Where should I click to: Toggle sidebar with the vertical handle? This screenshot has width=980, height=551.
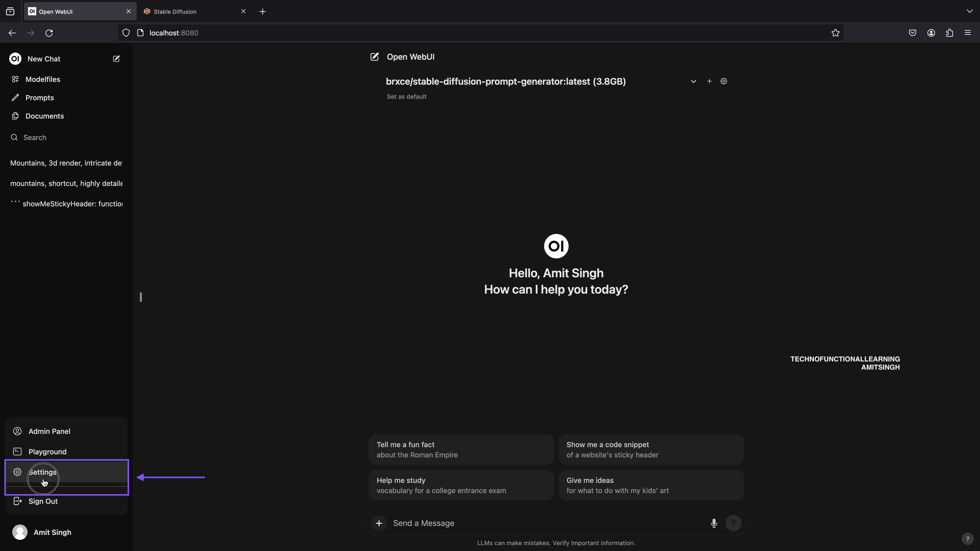[141, 297]
